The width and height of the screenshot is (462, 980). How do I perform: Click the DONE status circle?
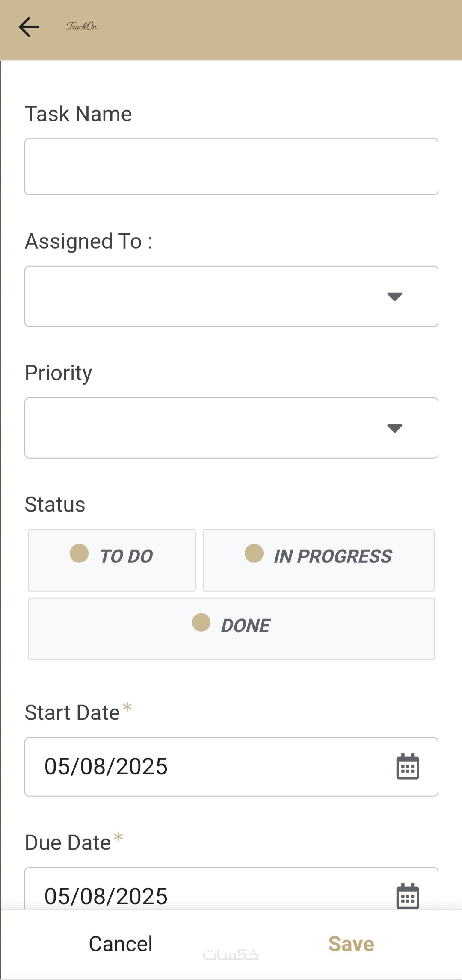201,622
